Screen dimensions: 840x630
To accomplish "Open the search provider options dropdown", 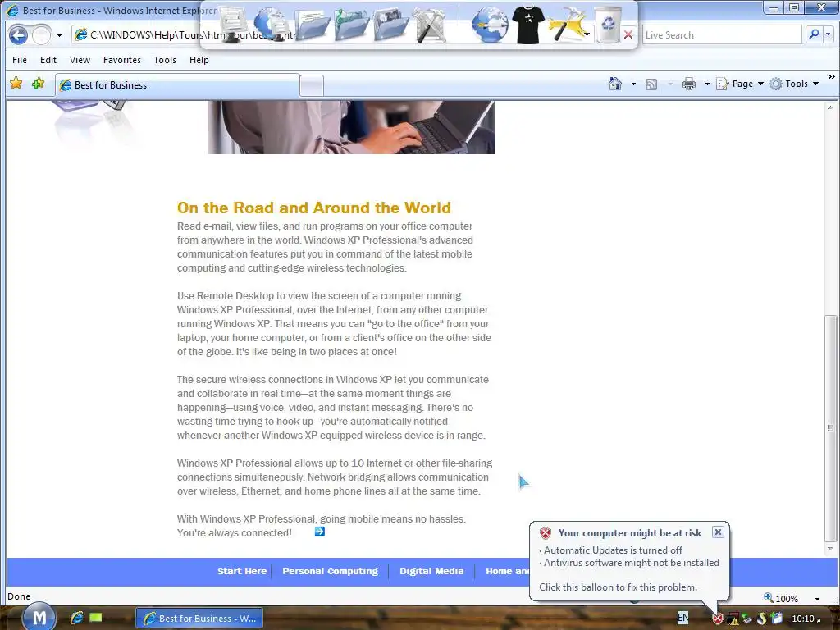I will click(829, 34).
